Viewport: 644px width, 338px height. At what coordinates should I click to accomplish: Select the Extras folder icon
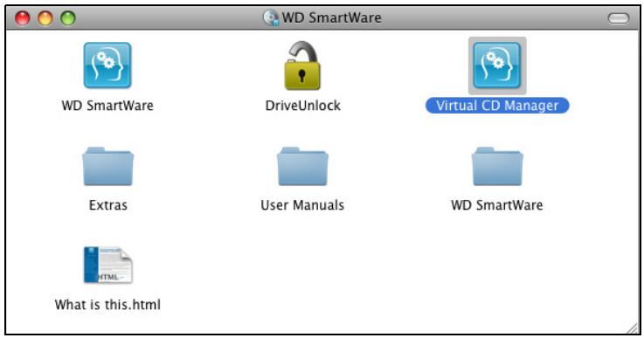tap(108, 166)
